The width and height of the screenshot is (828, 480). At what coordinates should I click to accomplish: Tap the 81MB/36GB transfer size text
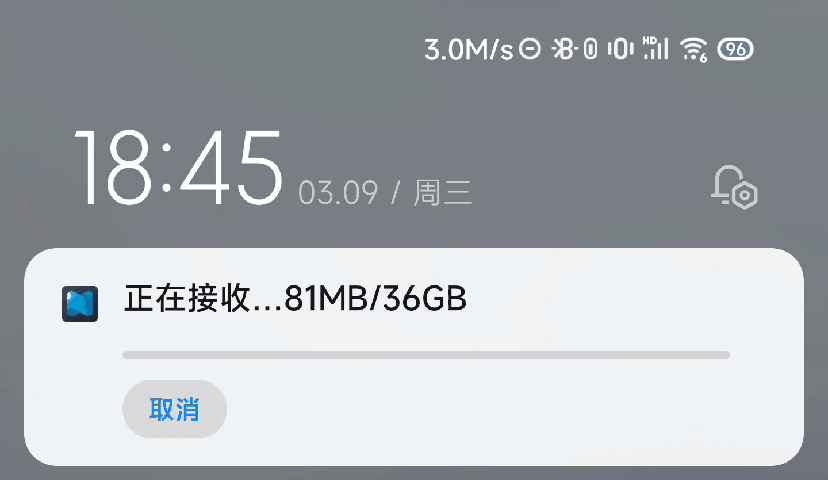pos(375,299)
